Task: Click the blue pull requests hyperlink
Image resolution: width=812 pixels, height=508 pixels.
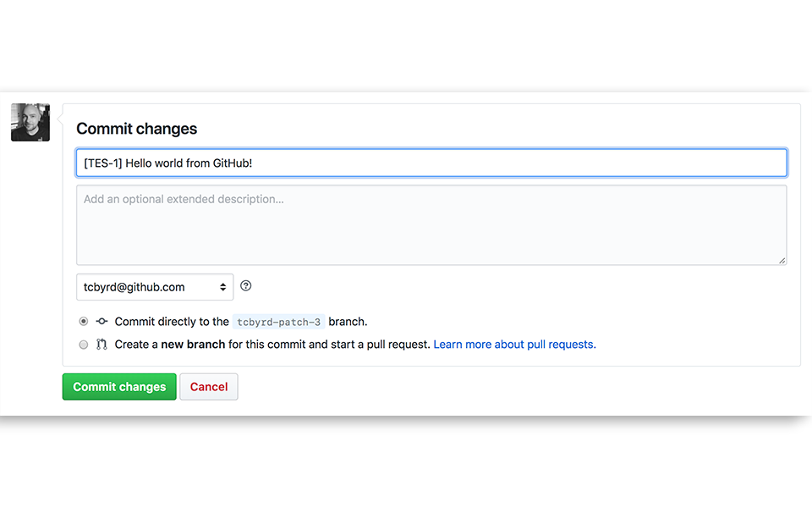Action: (514, 344)
